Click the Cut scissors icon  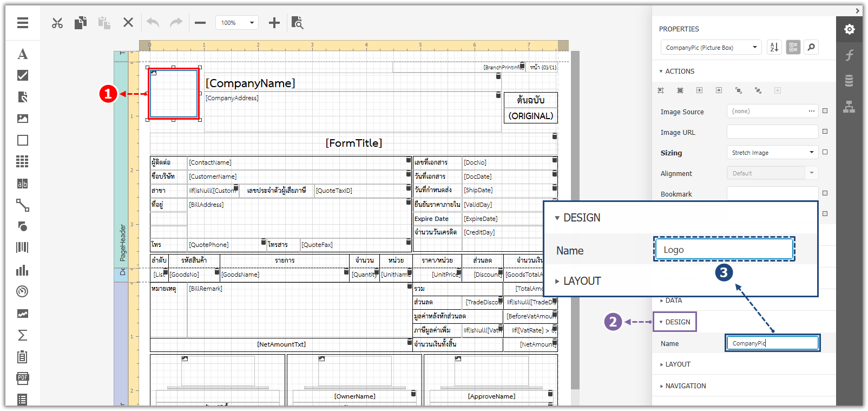tap(57, 23)
